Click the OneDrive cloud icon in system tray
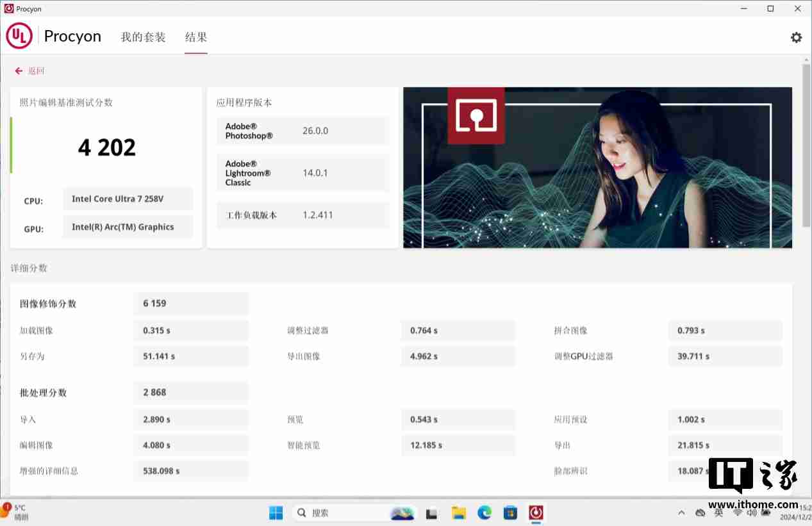This screenshot has height=526, width=812. point(700,513)
